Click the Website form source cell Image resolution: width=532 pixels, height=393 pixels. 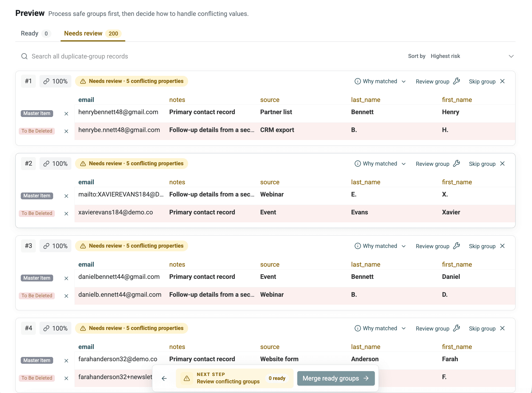click(279, 359)
